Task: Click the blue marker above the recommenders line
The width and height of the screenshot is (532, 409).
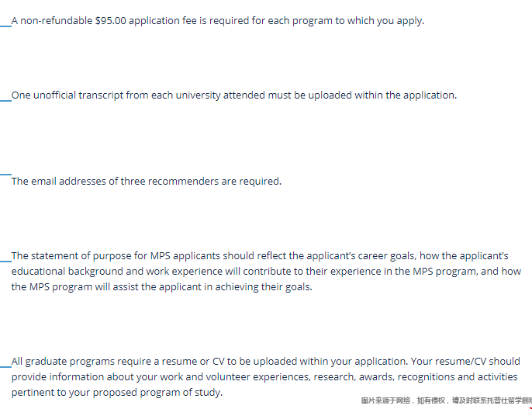Action: pos(5,175)
